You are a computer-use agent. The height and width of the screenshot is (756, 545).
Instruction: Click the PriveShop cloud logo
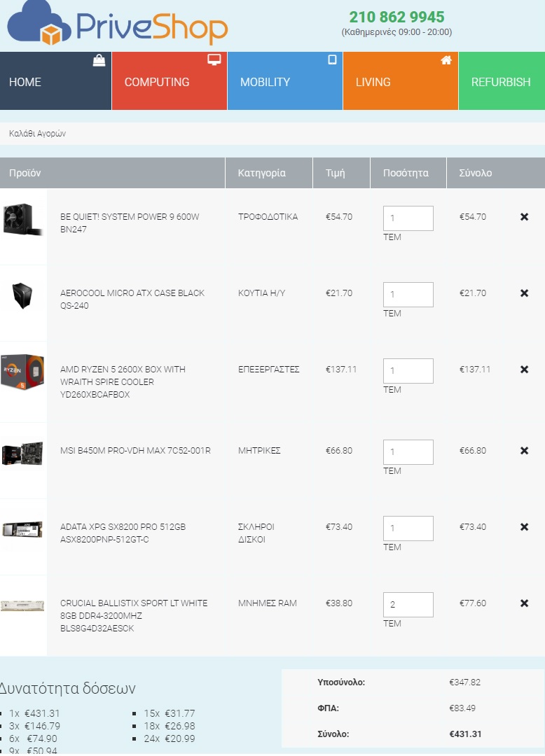117,24
